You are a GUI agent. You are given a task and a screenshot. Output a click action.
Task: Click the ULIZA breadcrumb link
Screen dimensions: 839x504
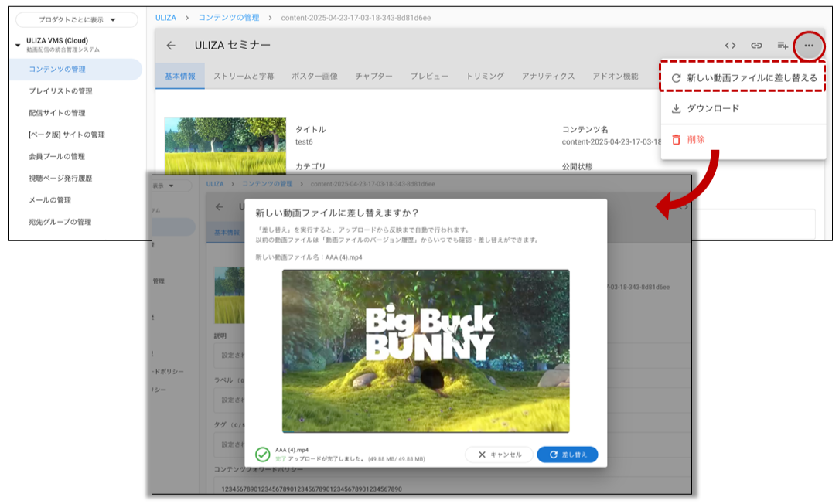coord(166,18)
